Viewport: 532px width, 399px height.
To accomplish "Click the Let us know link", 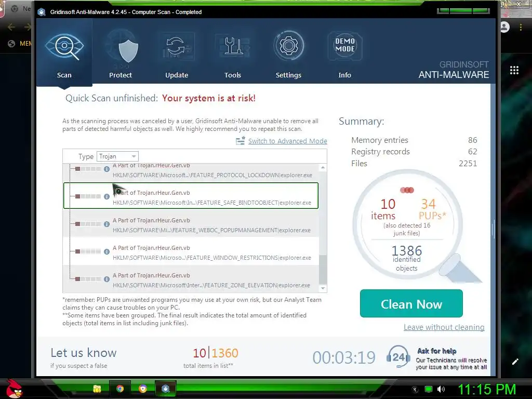I will pyautogui.click(x=84, y=353).
